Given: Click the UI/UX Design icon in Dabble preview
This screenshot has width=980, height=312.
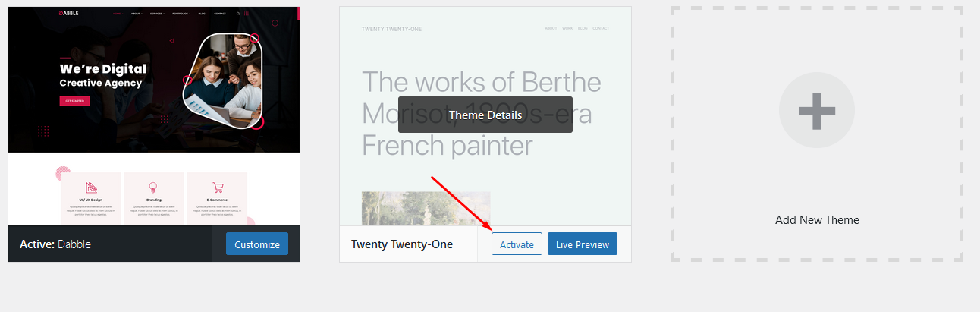Looking at the screenshot, I should [91, 187].
